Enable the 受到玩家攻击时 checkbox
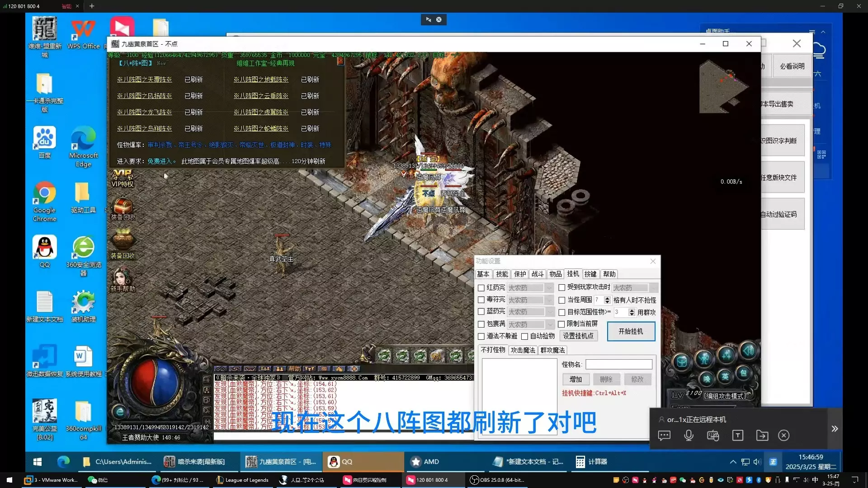The height and width of the screenshot is (488, 868). click(561, 287)
